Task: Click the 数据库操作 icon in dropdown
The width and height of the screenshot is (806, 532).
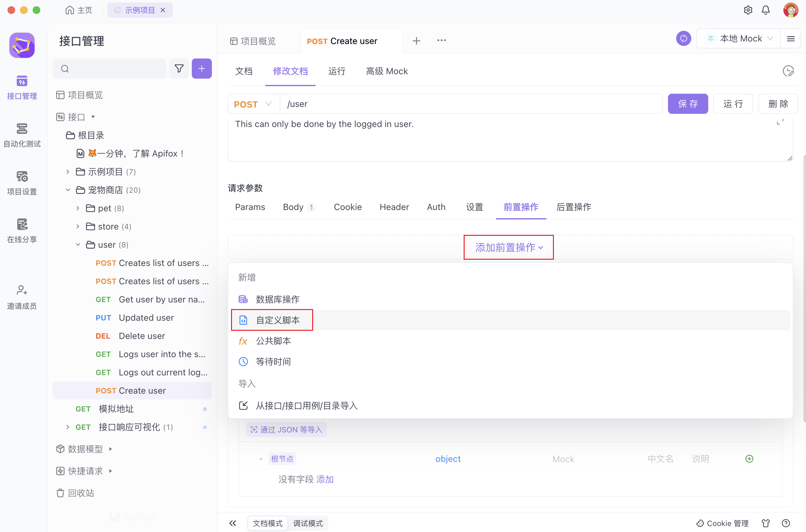Action: pos(243,299)
